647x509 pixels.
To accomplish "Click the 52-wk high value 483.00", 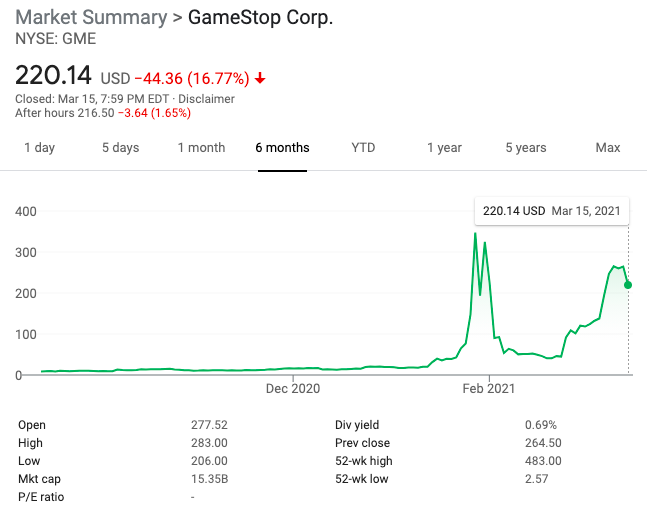I will [543, 461].
